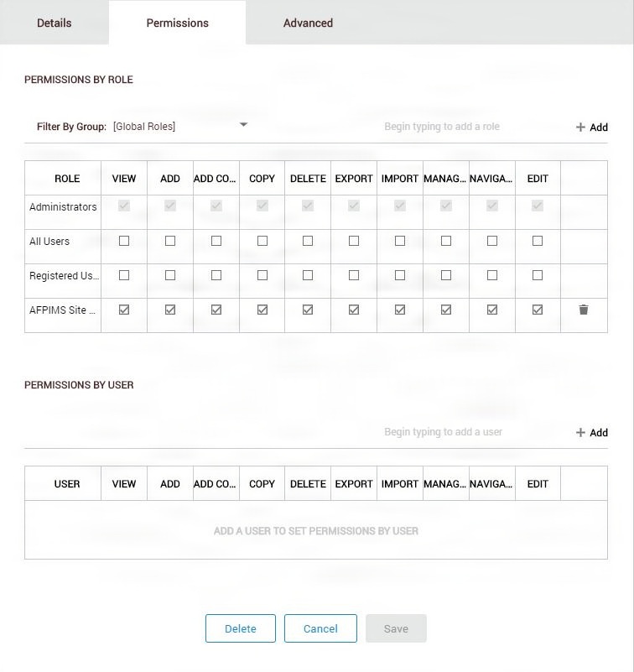Enable Manage permission for All Users
Viewport: 634px width, 672px height.
[x=446, y=241]
